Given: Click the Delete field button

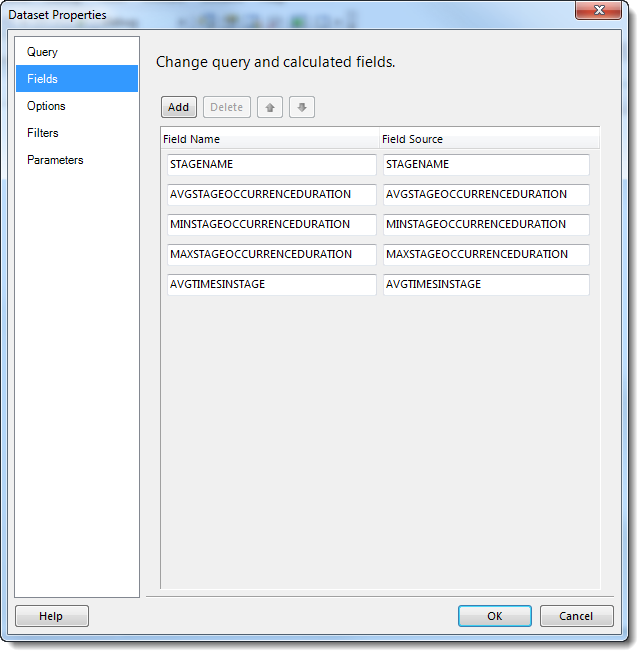Looking at the screenshot, I should pyautogui.click(x=226, y=107).
